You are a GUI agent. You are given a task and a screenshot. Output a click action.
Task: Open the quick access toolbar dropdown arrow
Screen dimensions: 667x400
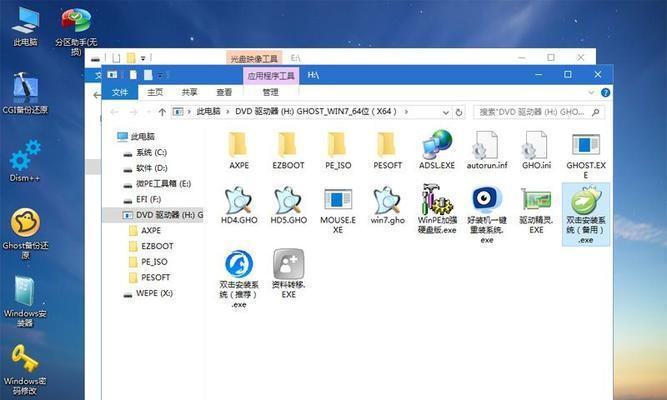(x=160, y=75)
